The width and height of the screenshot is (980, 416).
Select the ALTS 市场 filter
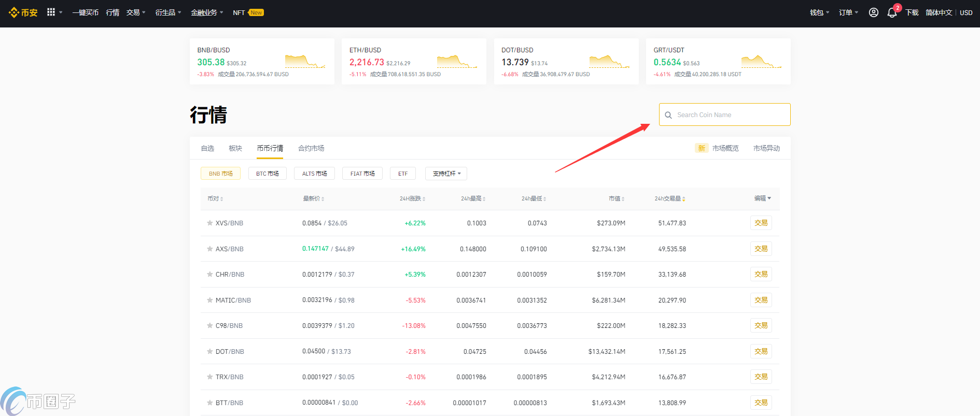(315, 174)
